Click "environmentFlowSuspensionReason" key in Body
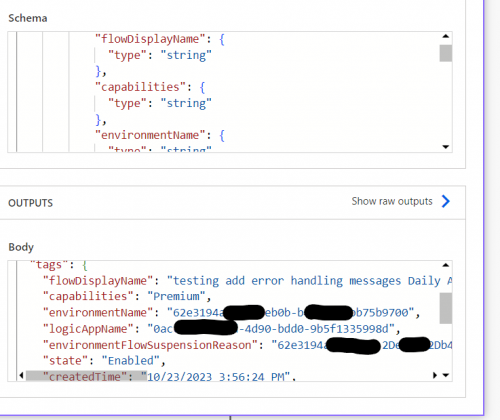This screenshot has height=420, width=500. tap(150, 345)
